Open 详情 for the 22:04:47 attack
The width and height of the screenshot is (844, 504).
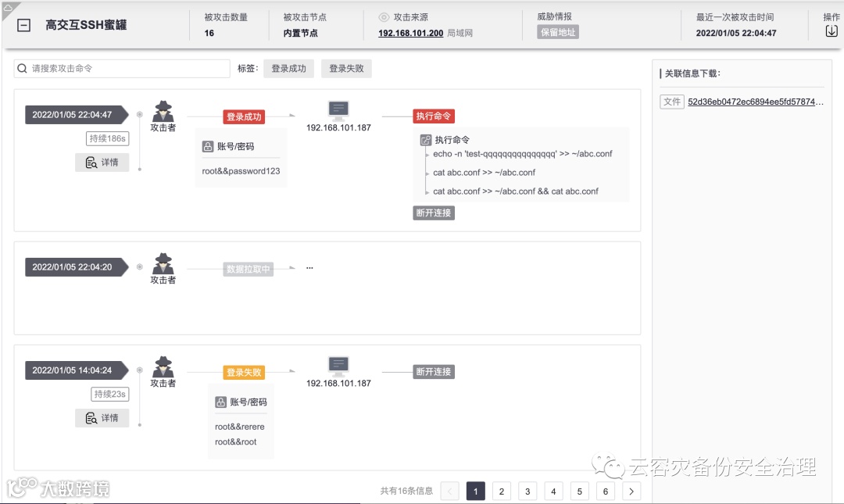pos(102,162)
